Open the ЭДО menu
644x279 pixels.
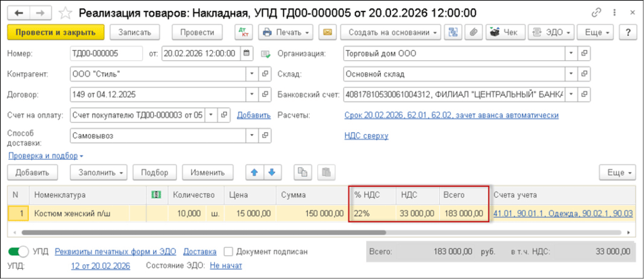(x=550, y=32)
